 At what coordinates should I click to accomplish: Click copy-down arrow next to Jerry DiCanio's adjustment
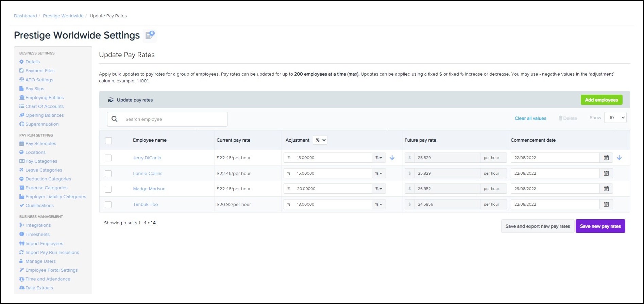pos(392,158)
